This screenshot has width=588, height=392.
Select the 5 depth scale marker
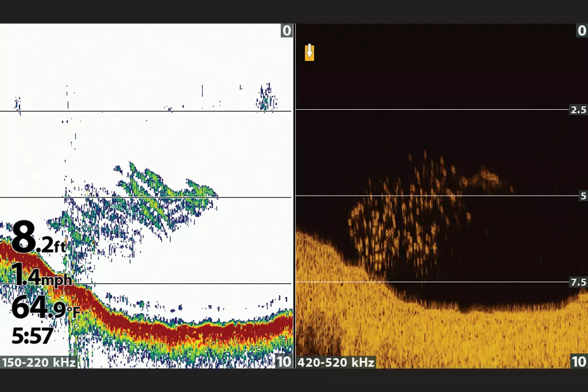[x=583, y=196]
